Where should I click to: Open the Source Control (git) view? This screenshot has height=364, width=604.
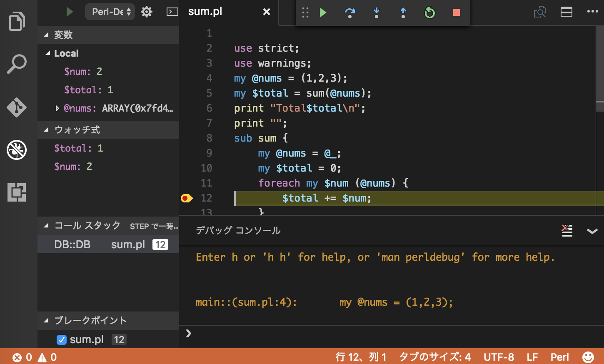tap(17, 107)
